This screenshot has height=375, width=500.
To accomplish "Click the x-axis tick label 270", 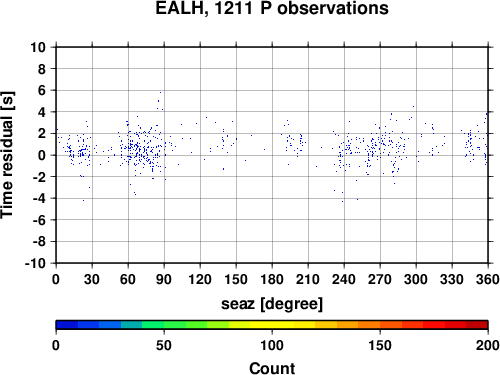I will (380, 279).
